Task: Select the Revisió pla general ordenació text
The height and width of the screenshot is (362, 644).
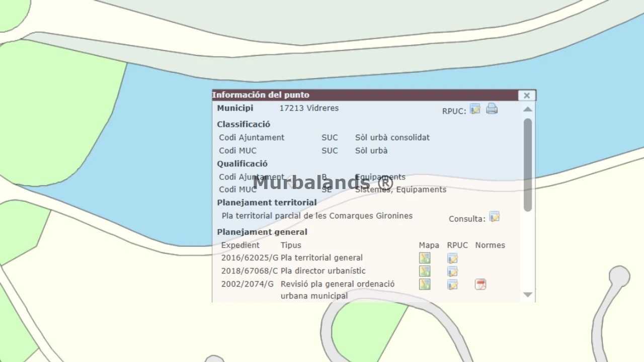Action: pyautogui.click(x=338, y=284)
